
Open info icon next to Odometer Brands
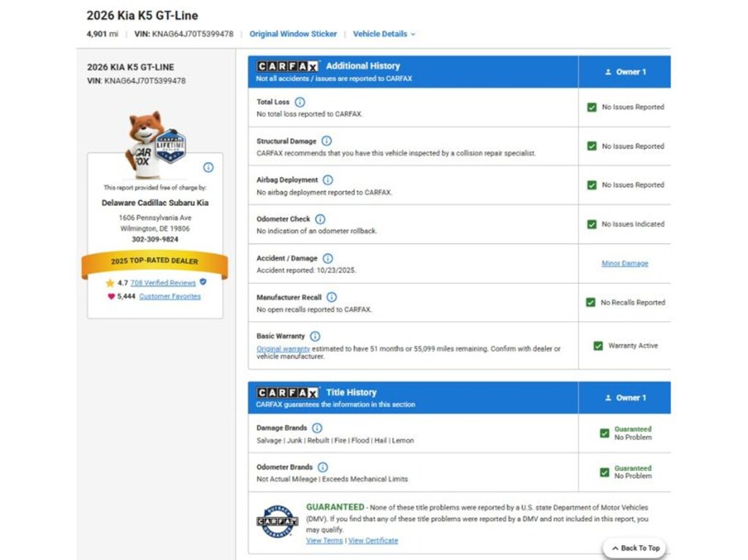click(x=322, y=467)
